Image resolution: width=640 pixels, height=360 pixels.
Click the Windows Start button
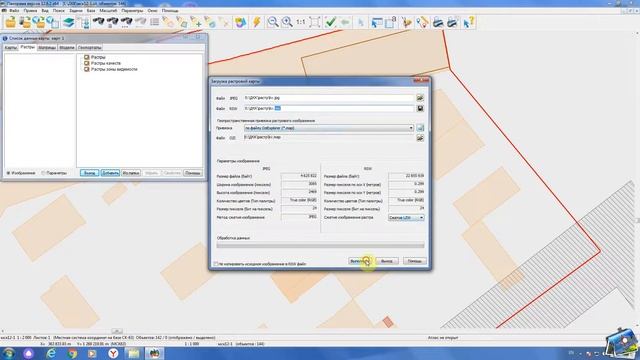coord(8,353)
